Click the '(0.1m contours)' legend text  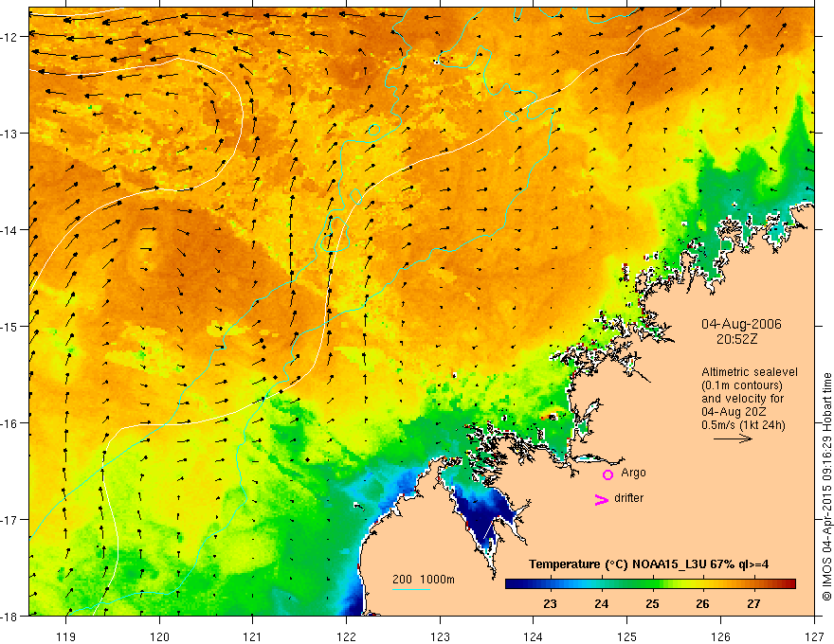(x=741, y=385)
